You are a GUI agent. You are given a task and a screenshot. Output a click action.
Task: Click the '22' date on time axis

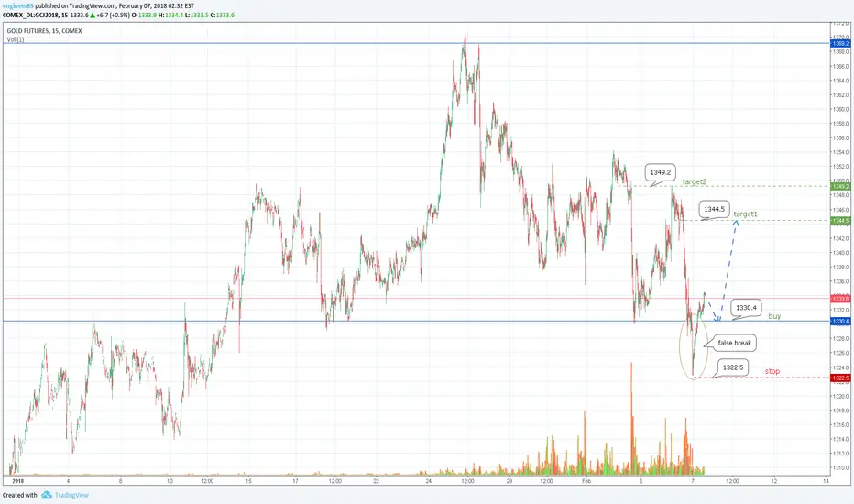(x=377, y=481)
